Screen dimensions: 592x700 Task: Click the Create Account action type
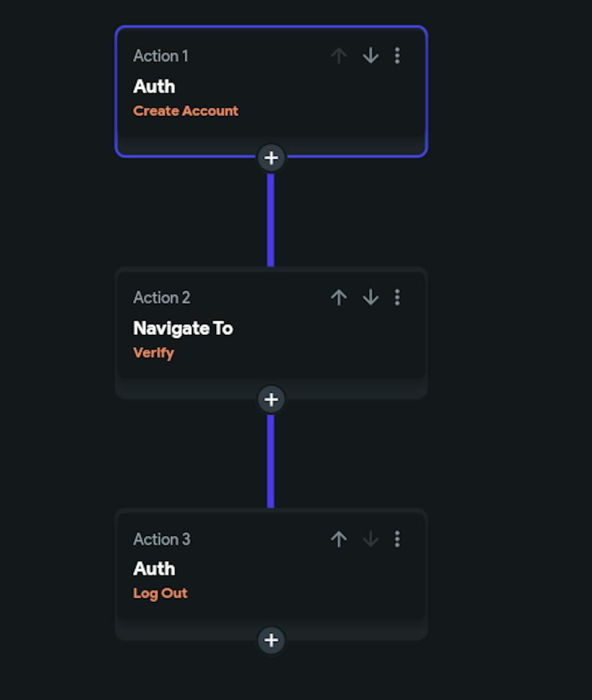tap(185, 111)
